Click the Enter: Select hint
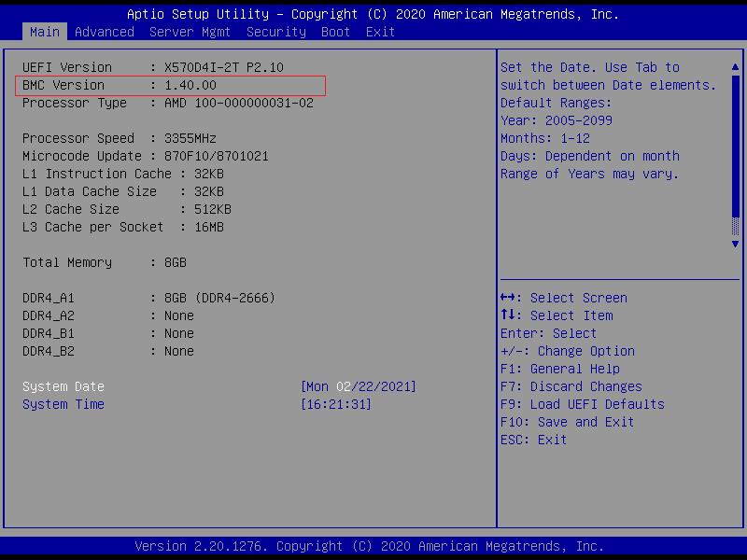The width and height of the screenshot is (747, 560). pos(548,333)
